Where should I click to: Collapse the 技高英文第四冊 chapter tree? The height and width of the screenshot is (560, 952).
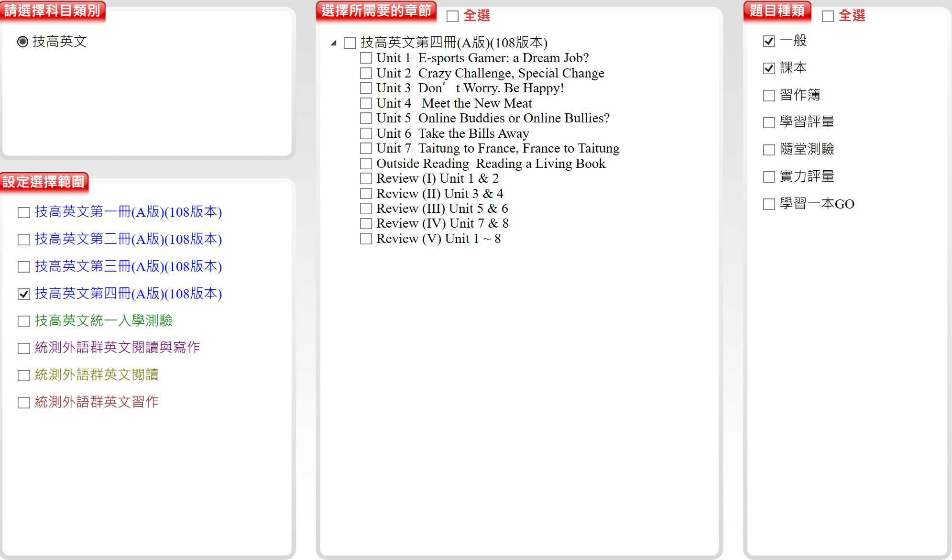click(334, 43)
